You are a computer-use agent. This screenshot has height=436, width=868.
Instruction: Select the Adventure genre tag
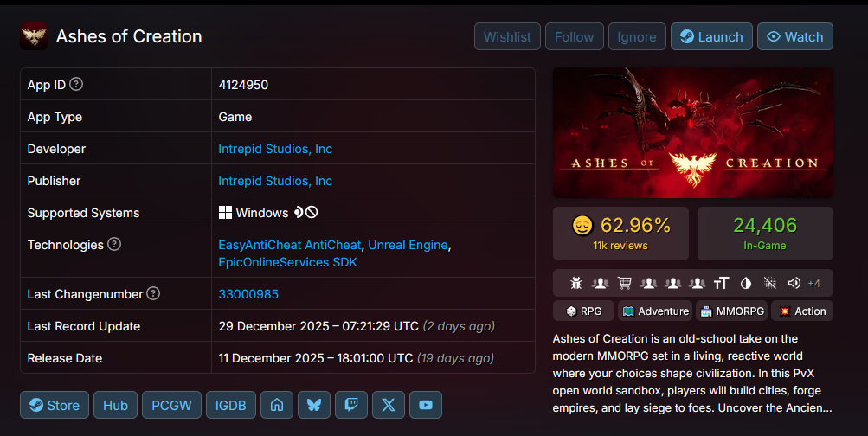click(x=655, y=311)
